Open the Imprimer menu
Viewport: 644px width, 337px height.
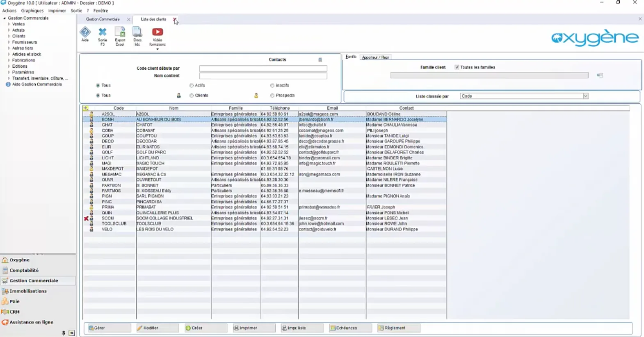coord(57,11)
